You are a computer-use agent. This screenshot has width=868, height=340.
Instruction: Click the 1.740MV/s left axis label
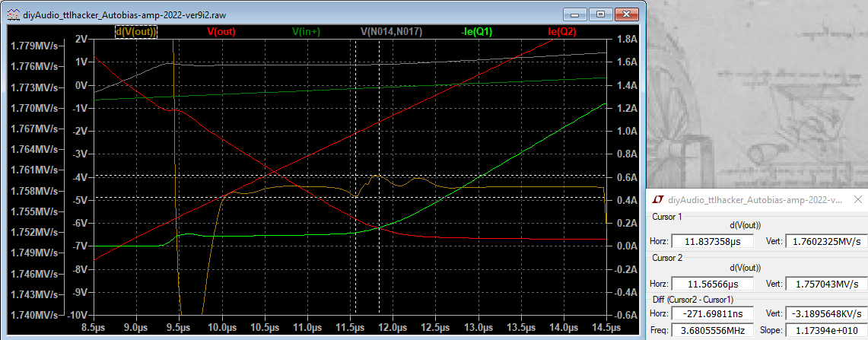[34, 315]
